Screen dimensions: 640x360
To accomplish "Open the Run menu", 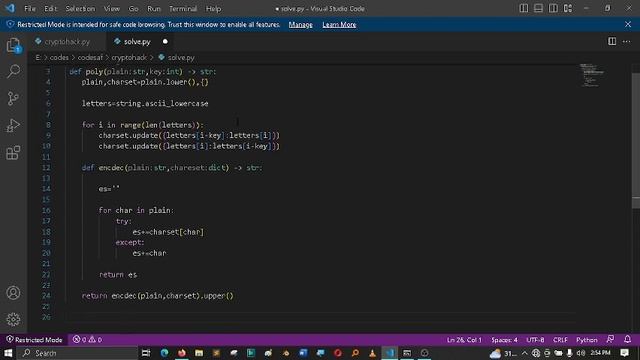I will click(154, 9).
